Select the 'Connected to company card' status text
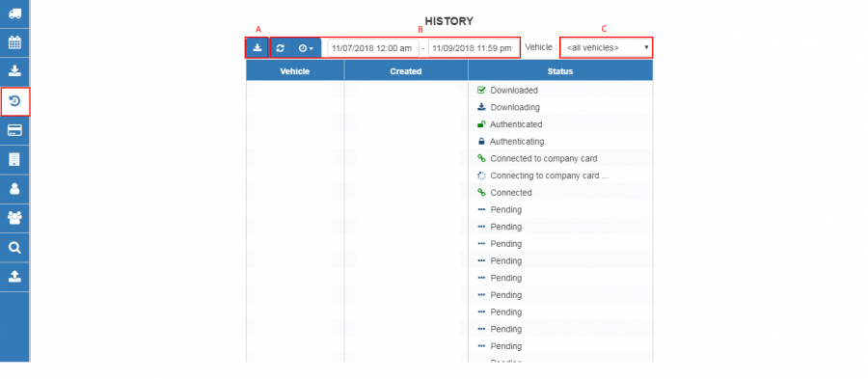The image size is (868, 379). (x=544, y=158)
